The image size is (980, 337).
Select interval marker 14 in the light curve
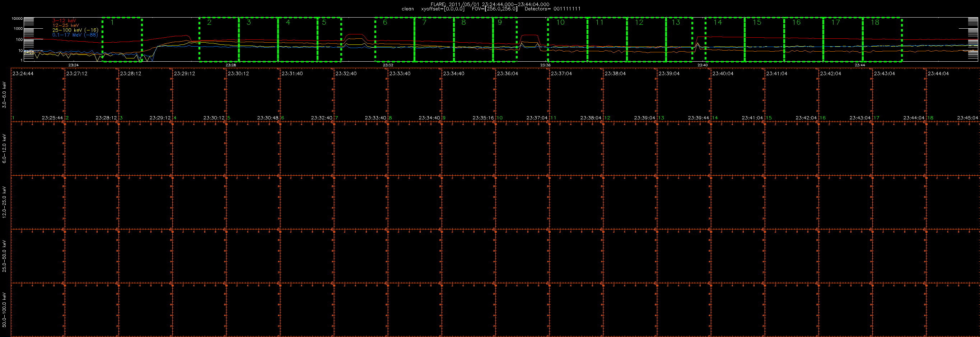[718, 23]
